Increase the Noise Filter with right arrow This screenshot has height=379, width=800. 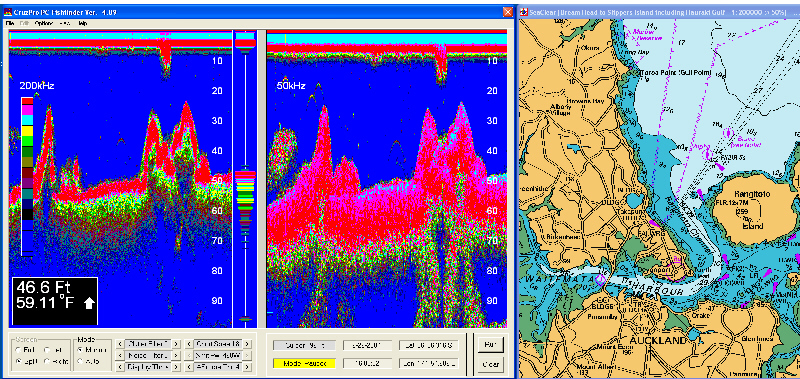click(x=176, y=356)
